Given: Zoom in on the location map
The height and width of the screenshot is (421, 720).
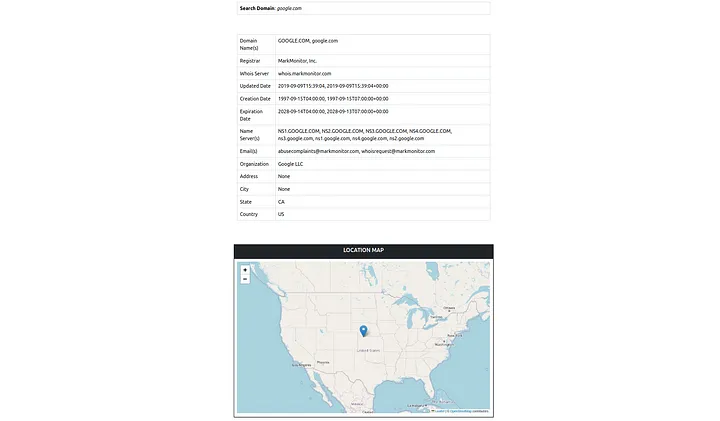Looking at the screenshot, I should (x=245, y=270).
